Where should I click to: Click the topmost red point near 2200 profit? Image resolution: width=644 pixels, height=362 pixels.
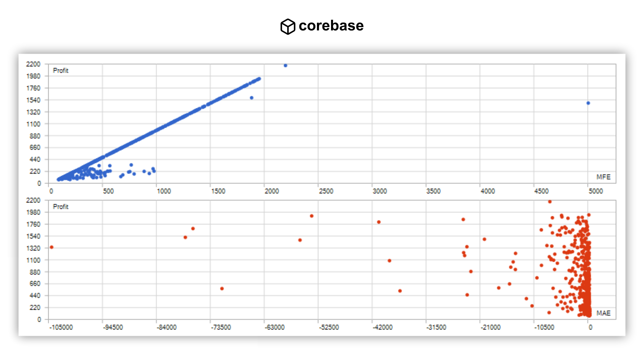tap(550, 202)
